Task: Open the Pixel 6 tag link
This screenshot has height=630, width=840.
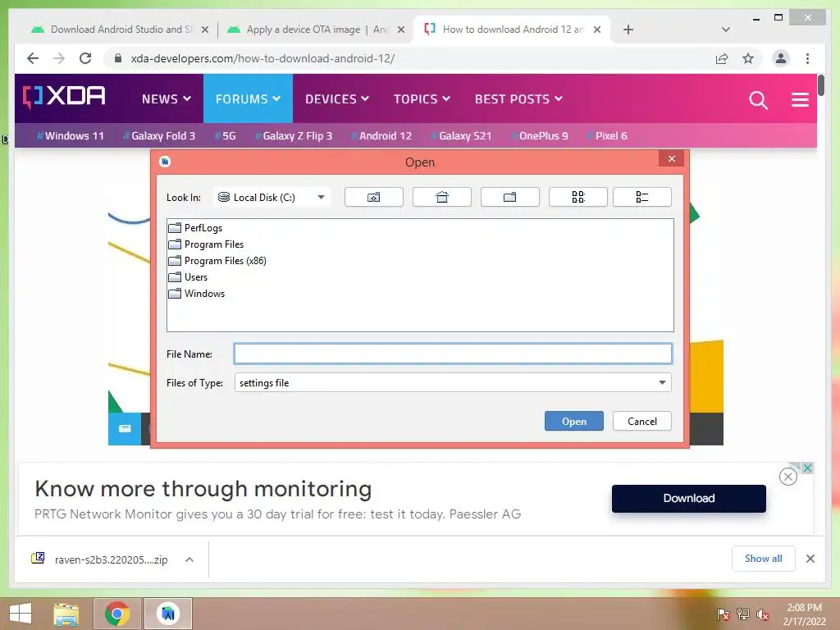Action: coord(607,135)
